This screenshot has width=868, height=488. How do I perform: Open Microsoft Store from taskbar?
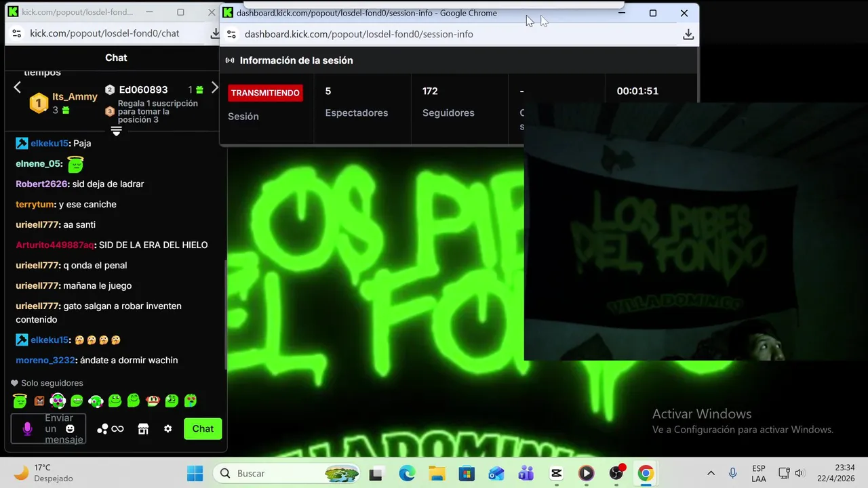467,473
